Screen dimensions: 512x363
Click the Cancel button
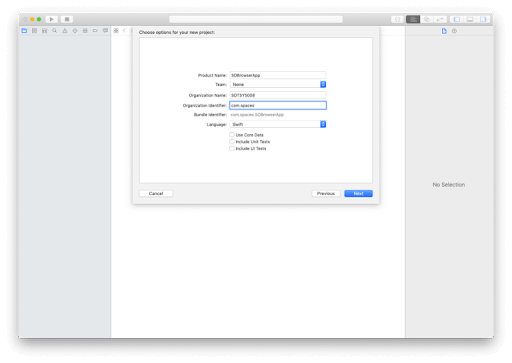pos(156,194)
